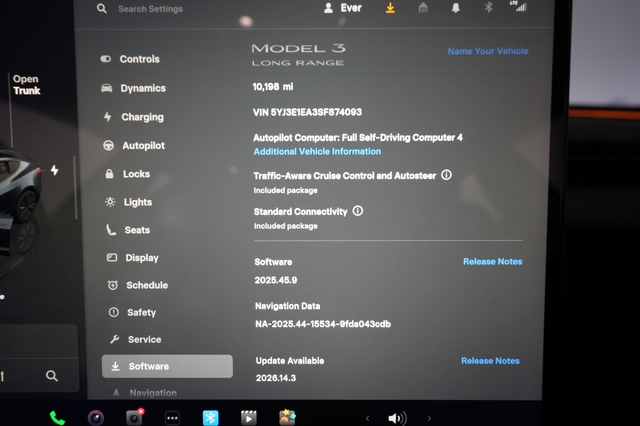
Task: Open the Display settings menu
Action: coord(133,258)
